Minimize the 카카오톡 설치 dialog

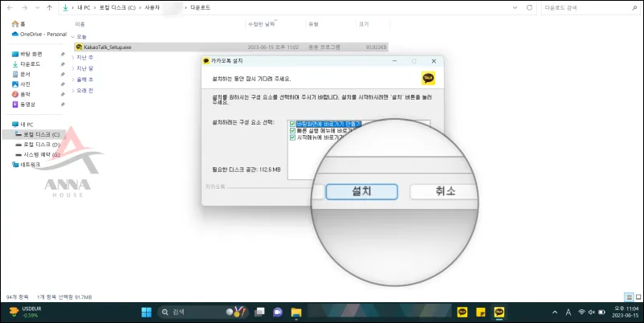coord(394,61)
